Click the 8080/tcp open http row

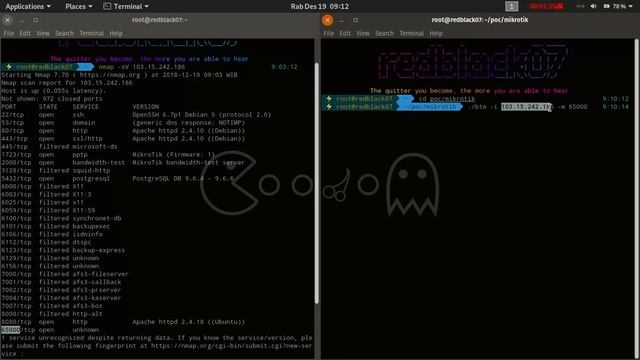(x=123, y=322)
